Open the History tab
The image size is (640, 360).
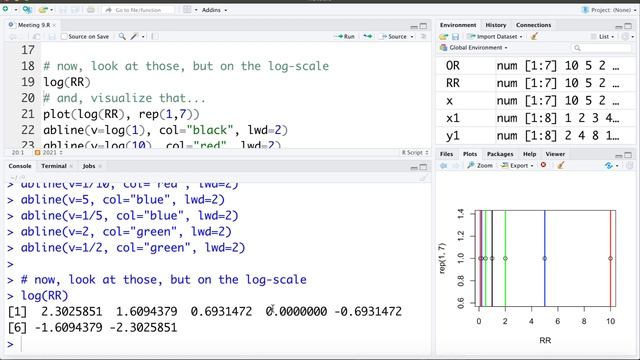[496, 25]
